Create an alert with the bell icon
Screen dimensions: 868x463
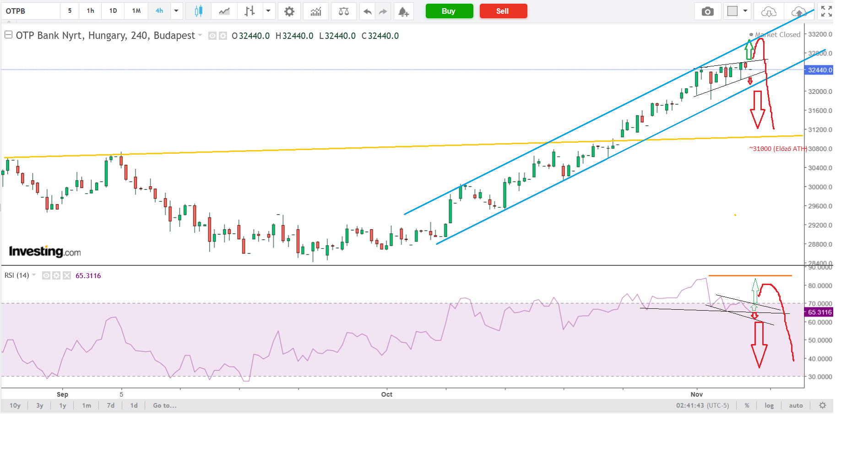click(x=403, y=11)
